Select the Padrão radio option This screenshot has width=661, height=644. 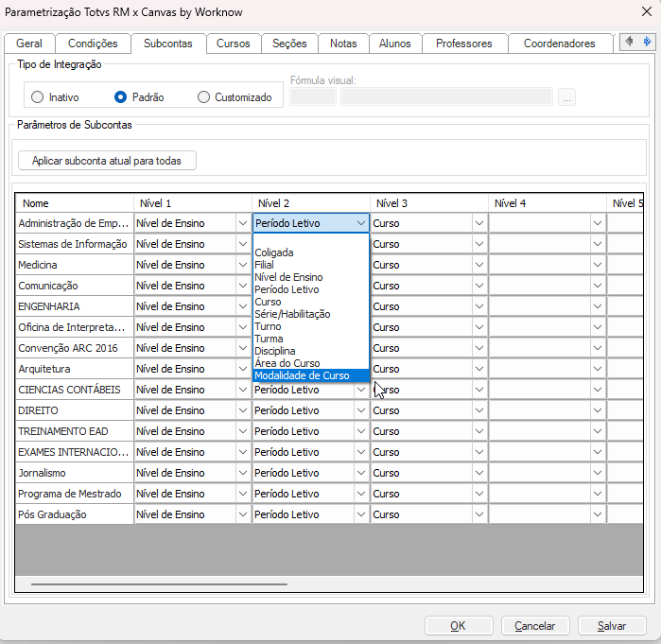pyautogui.click(x=120, y=97)
